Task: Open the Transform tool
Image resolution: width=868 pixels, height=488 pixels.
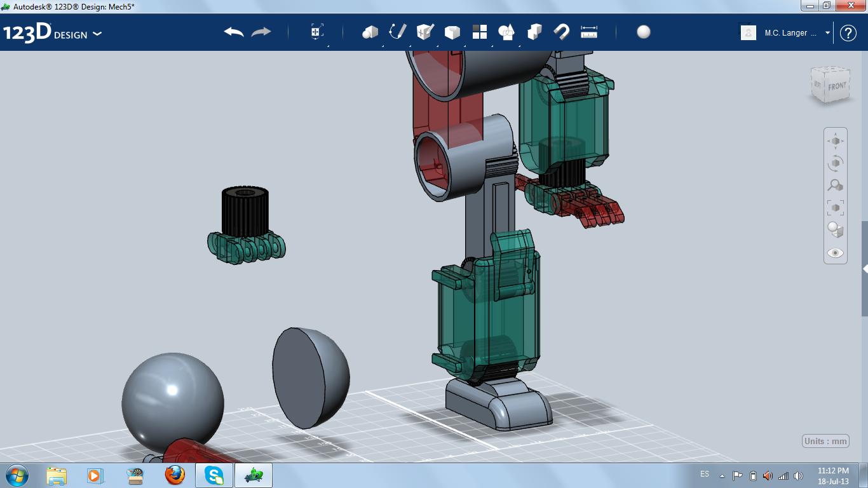Action: click(317, 32)
